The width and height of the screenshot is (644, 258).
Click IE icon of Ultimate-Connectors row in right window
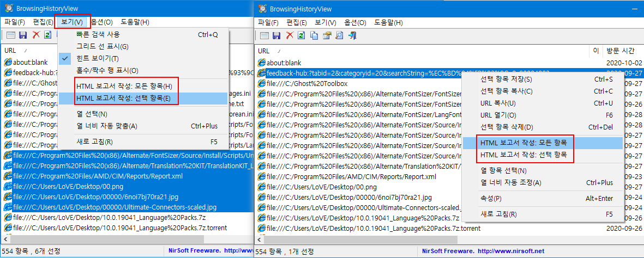click(262, 207)
